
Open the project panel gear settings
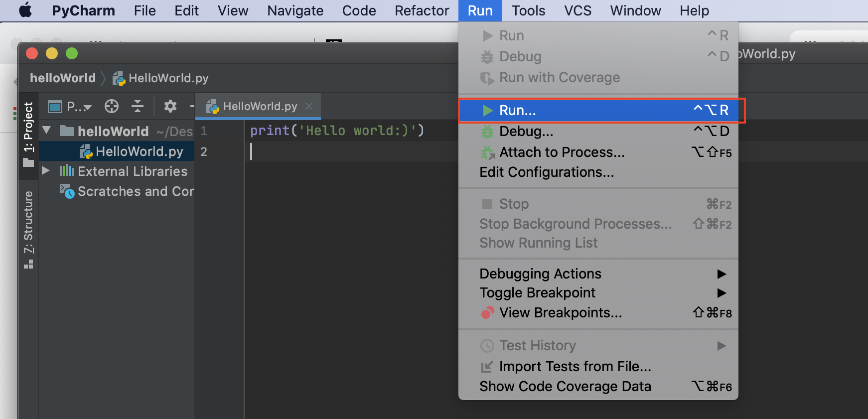pos(170,106)
